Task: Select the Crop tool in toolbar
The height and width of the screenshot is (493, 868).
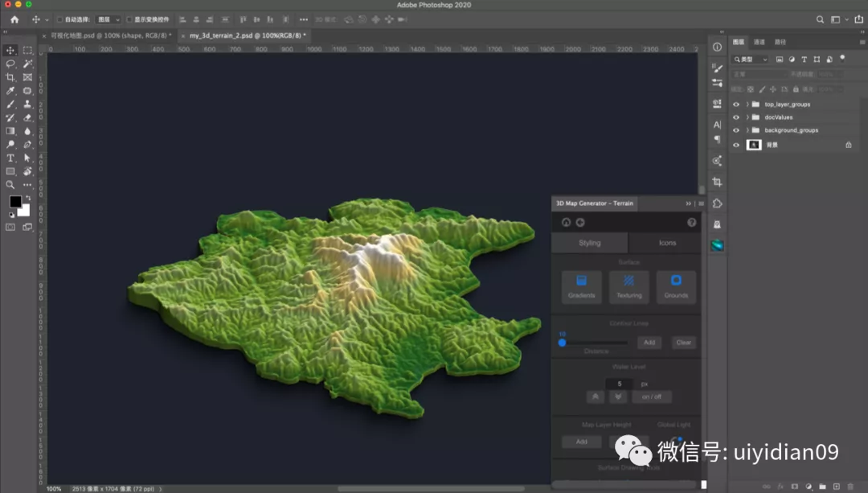Action: [x=10, y=77]
